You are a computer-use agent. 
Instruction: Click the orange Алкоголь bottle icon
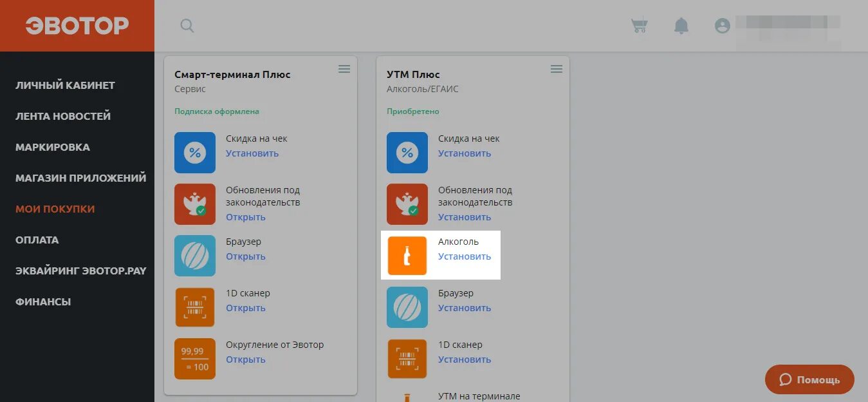[x=407, y=256]
